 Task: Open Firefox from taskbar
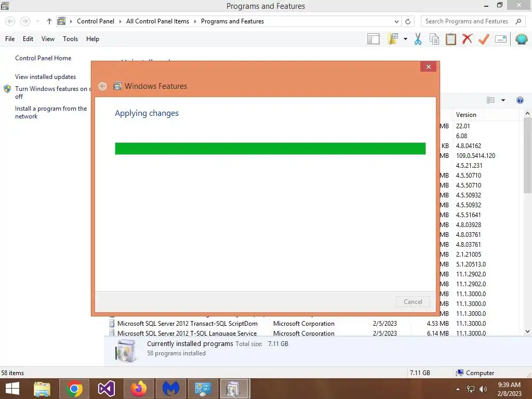point(138,389)
